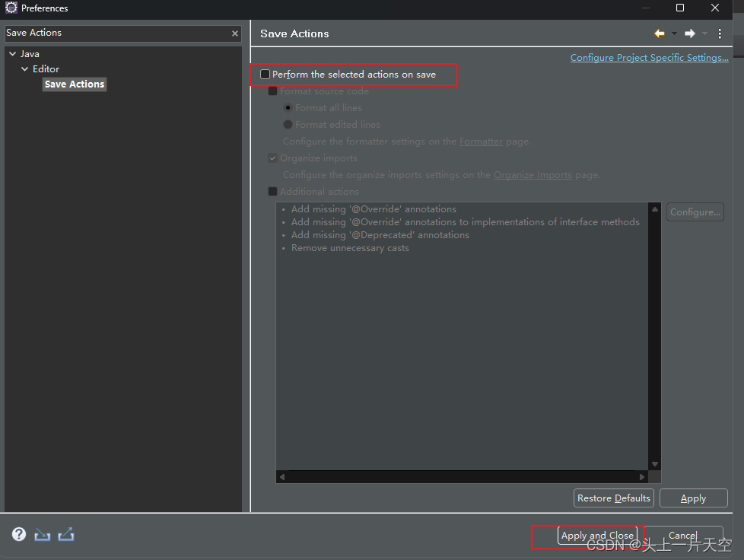Select Java in the preferences tree

click(x=30, y=54)
